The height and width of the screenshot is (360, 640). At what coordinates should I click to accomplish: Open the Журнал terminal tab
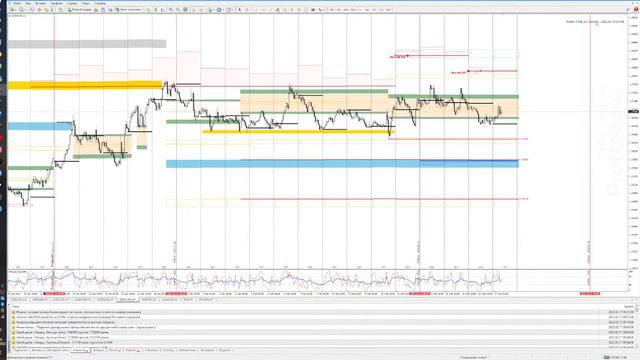(224, 350)
